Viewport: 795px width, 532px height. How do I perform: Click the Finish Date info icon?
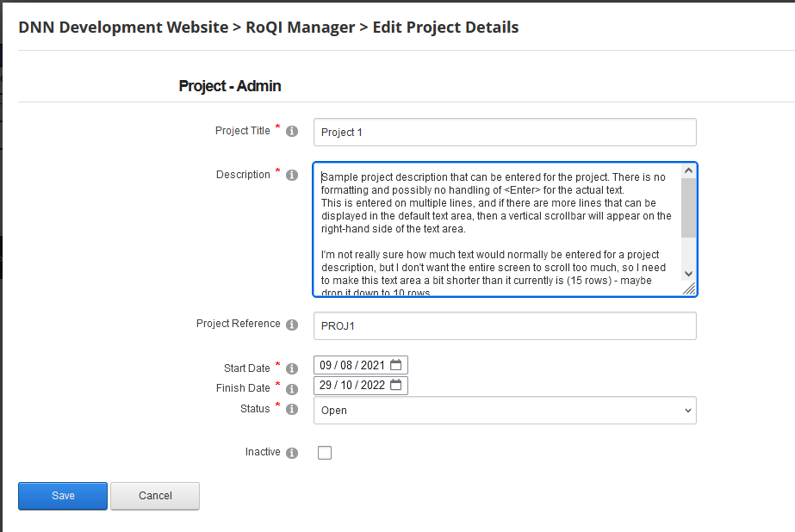(292, 387)
